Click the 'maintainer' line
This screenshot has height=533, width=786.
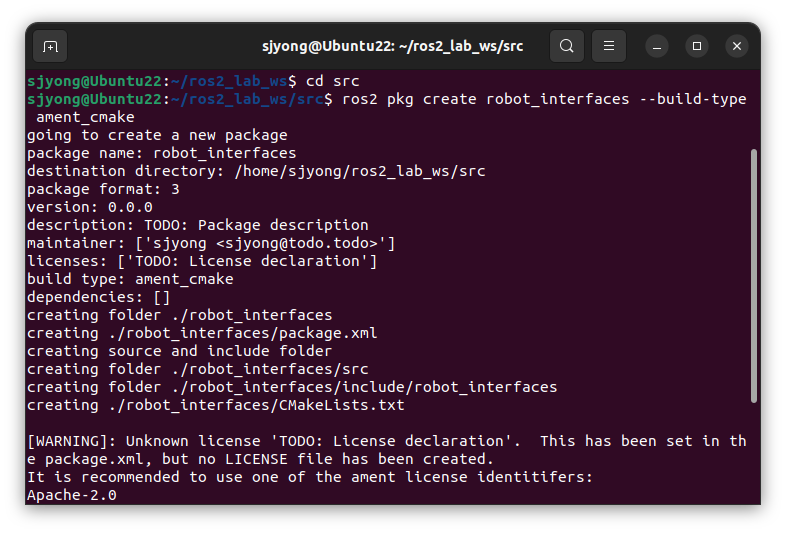pyautogui.click(x=211, y=244)
